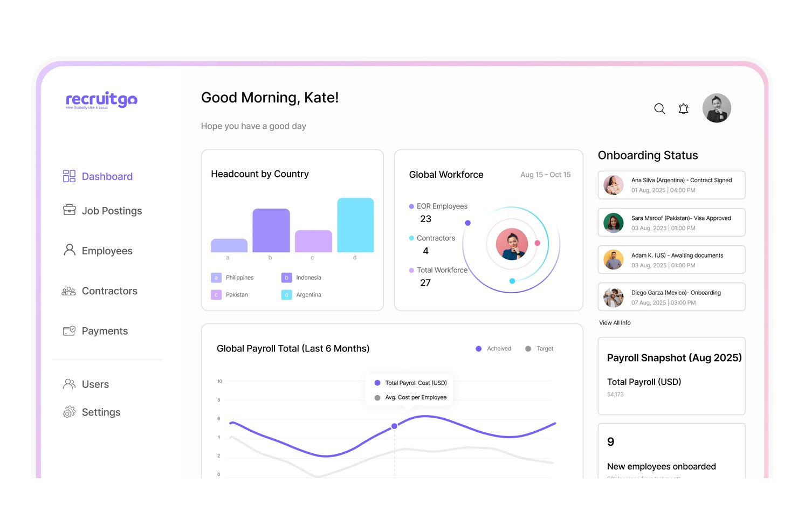The height and width of the screenshot is (532, 798).
Task: Click the Contractors group icon
Action: (68, 291)
